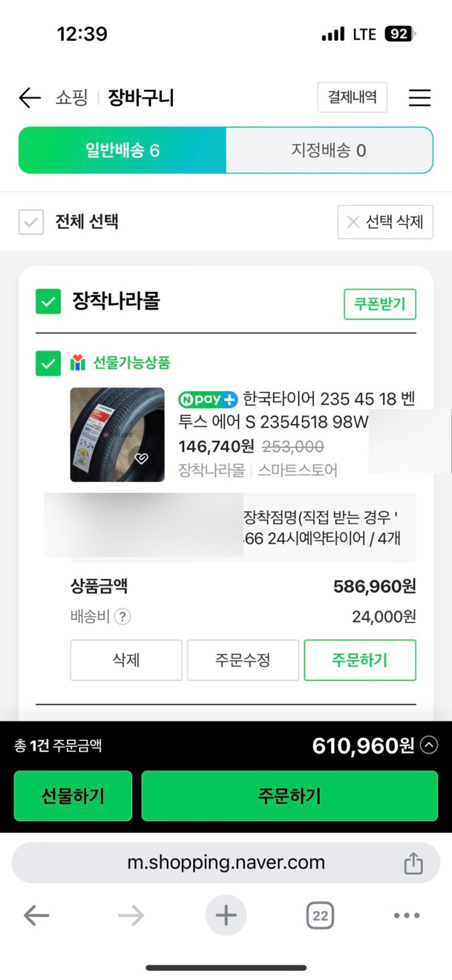Go back with the browser back arrow
The width and height of the screenshot is (452, 980).
point(37,915)
